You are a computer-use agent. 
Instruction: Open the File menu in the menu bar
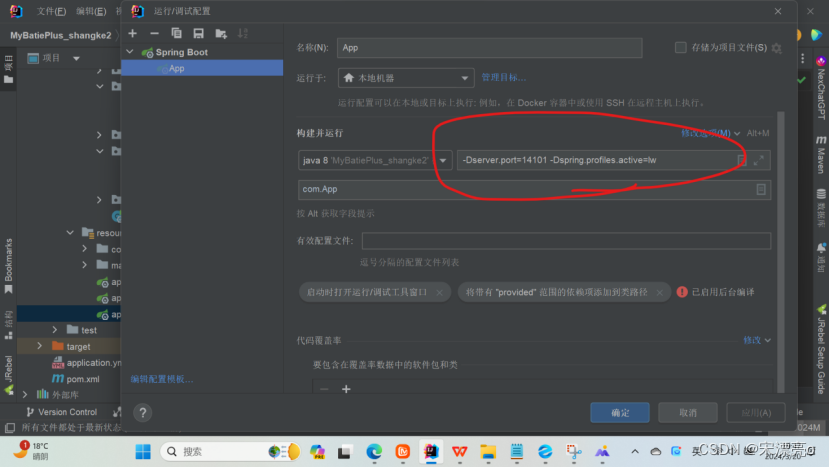tap(51, 11)
